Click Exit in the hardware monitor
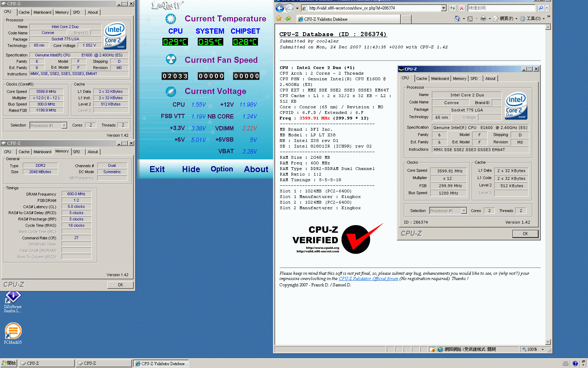 point(157,169)
